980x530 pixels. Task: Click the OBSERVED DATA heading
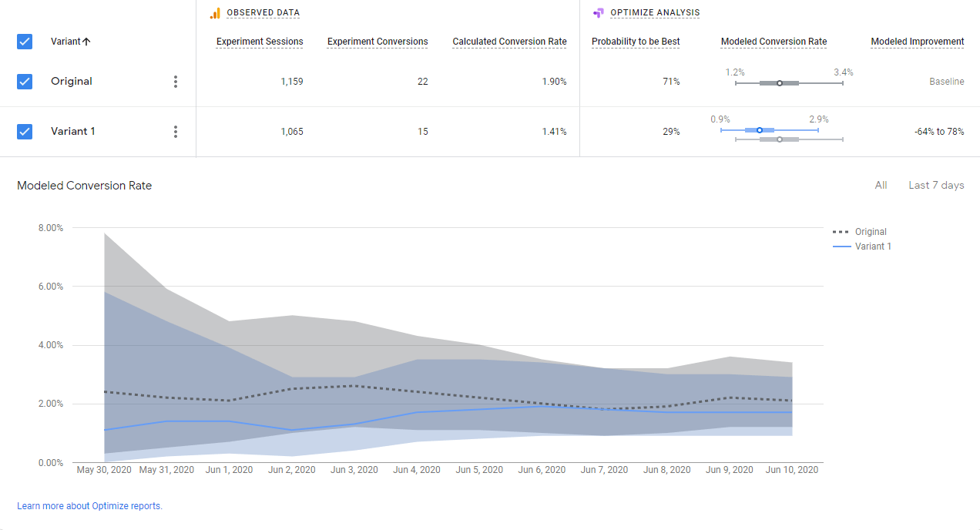pyautogui.click(x=263, y=13)
